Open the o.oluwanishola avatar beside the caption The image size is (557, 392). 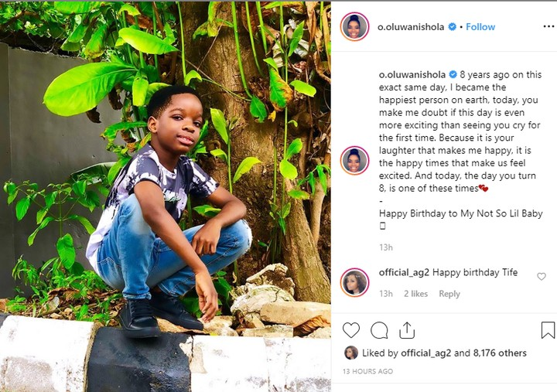pyautogui.click(x=355, y=160)
